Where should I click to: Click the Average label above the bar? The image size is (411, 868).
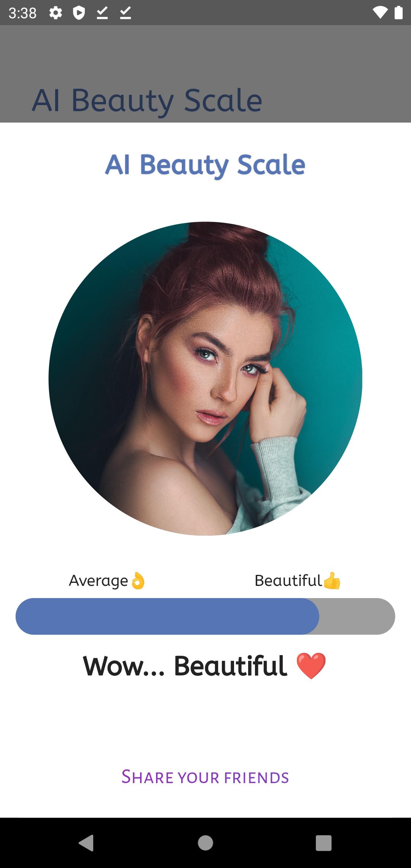99,581
